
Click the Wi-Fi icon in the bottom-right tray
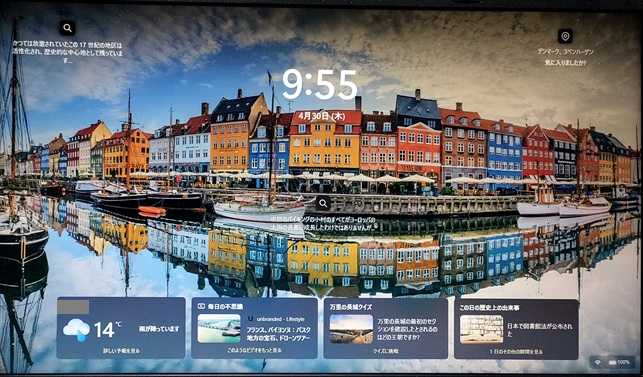point(597,363)
